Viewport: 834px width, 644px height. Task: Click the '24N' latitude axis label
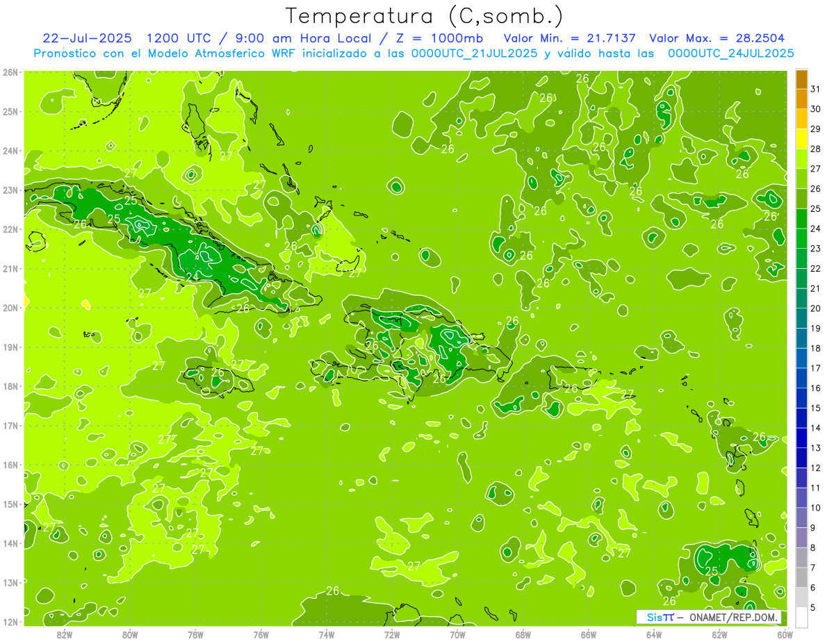pyautogui.click(x=10, y=151)
